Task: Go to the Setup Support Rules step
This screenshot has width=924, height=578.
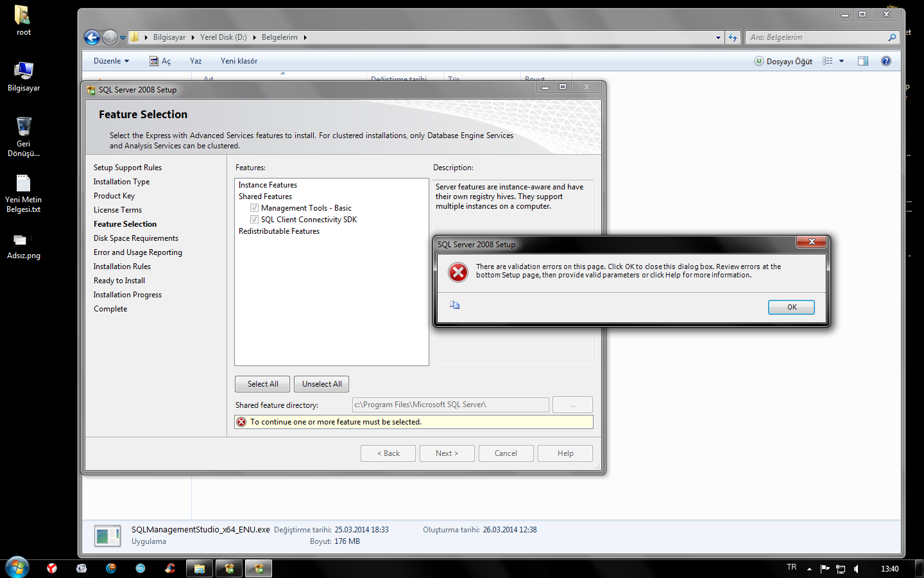Action: [x=128, y=168]
